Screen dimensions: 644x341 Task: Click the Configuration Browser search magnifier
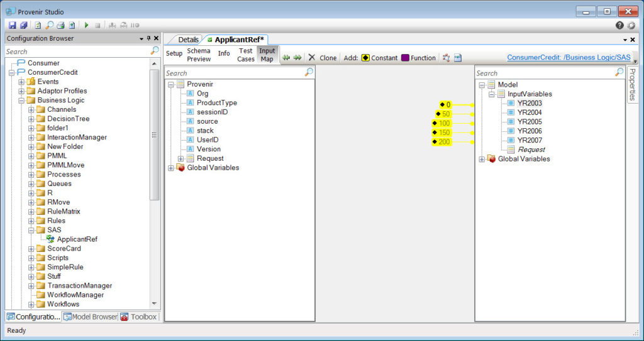click(x=155, y=51)
